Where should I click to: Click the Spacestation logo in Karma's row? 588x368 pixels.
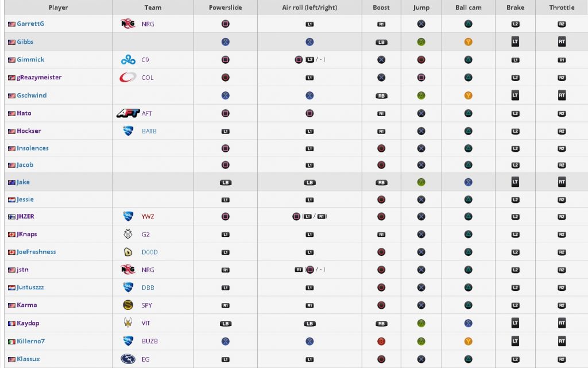tap(128, 305)
